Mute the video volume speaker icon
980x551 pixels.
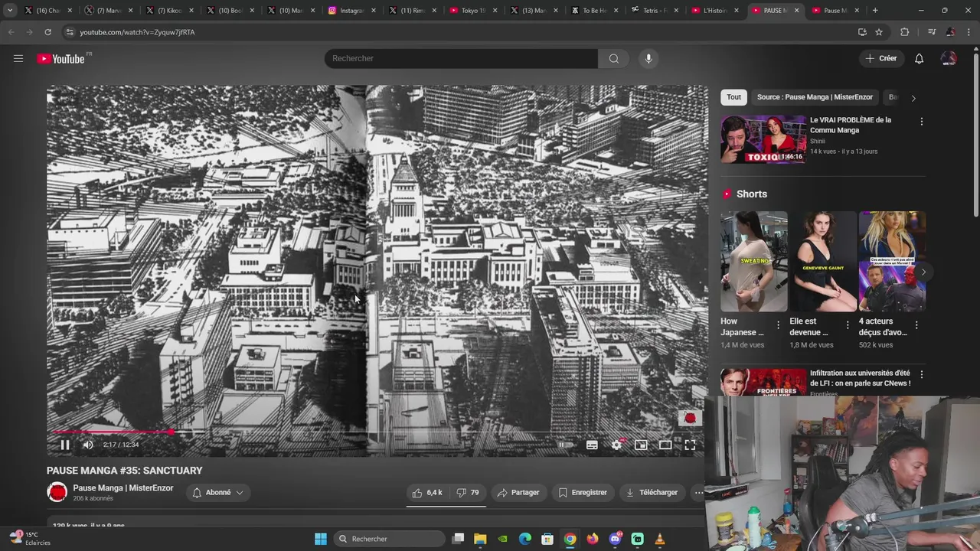(x=88, y=445)
